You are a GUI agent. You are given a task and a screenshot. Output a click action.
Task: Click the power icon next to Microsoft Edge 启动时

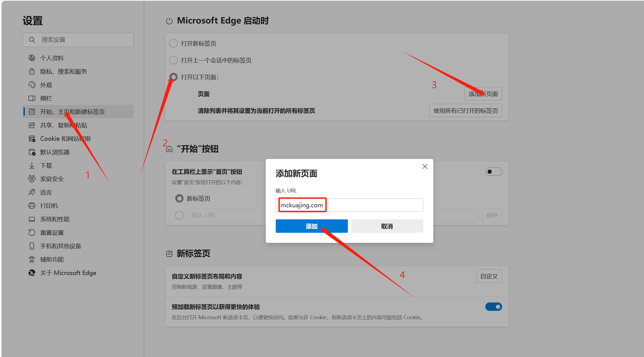[169, 21]
